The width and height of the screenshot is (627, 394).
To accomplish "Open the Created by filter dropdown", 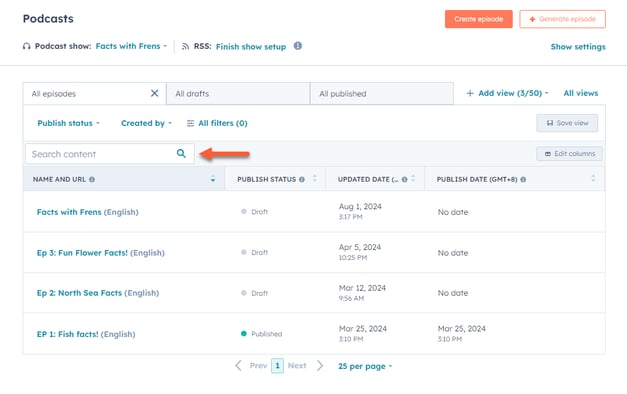I will point(146,123).
